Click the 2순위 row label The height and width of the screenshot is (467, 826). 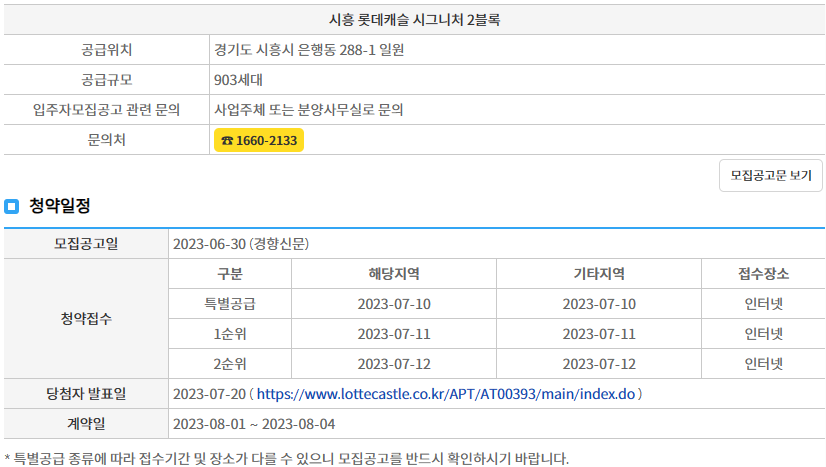pos(230,364)
